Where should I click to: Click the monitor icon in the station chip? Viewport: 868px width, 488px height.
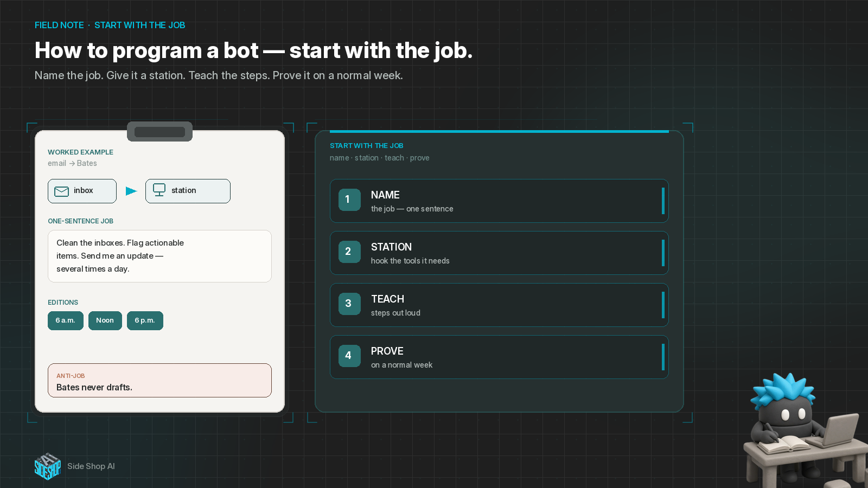159,190
